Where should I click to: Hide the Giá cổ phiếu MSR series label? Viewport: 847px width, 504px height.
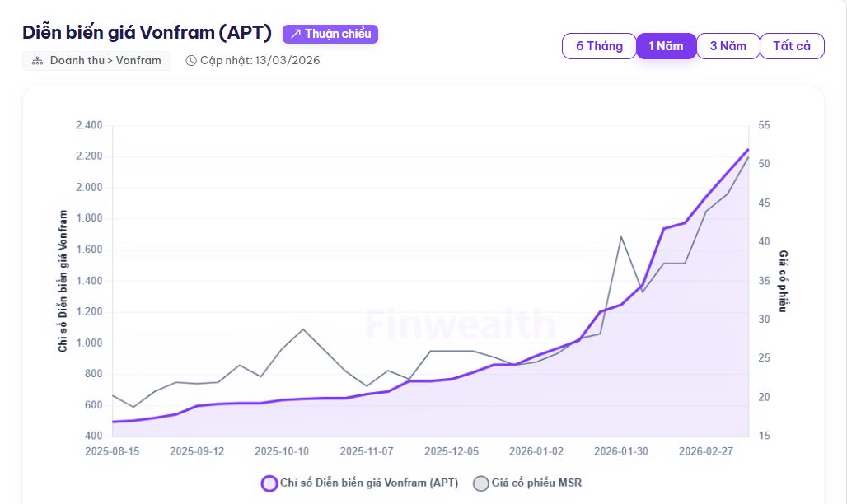[x=537, y=483]
